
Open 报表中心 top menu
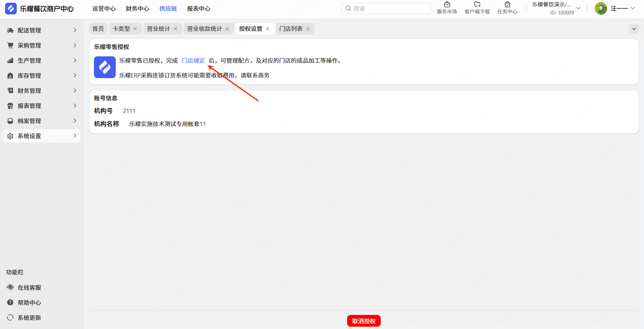[x=199, y=9]
